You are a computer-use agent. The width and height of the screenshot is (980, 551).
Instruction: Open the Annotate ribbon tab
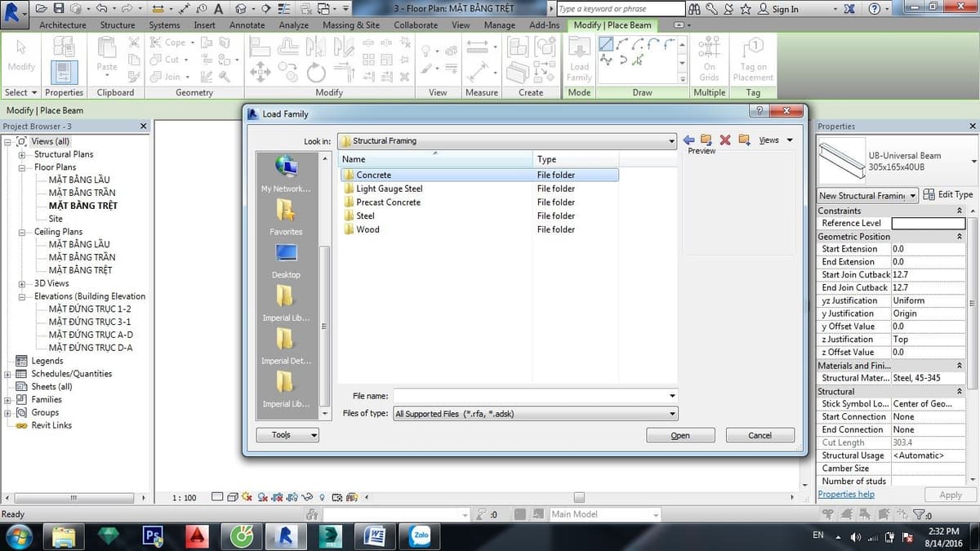pos(247,25)
